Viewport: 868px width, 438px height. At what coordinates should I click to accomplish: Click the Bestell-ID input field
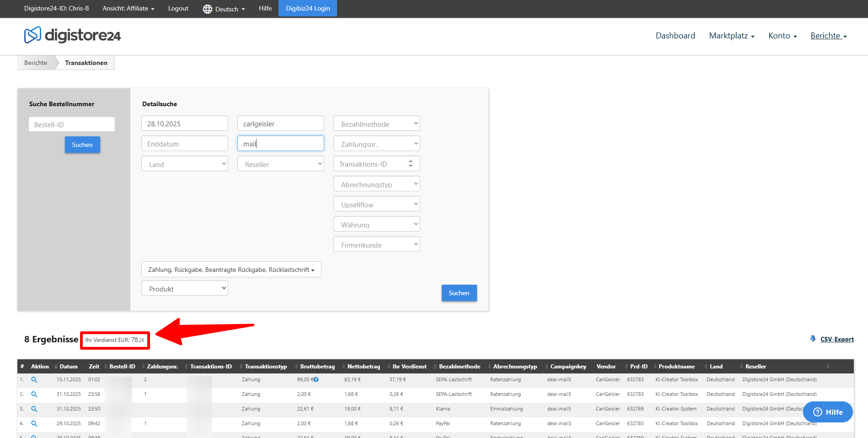tap(72, 124)
